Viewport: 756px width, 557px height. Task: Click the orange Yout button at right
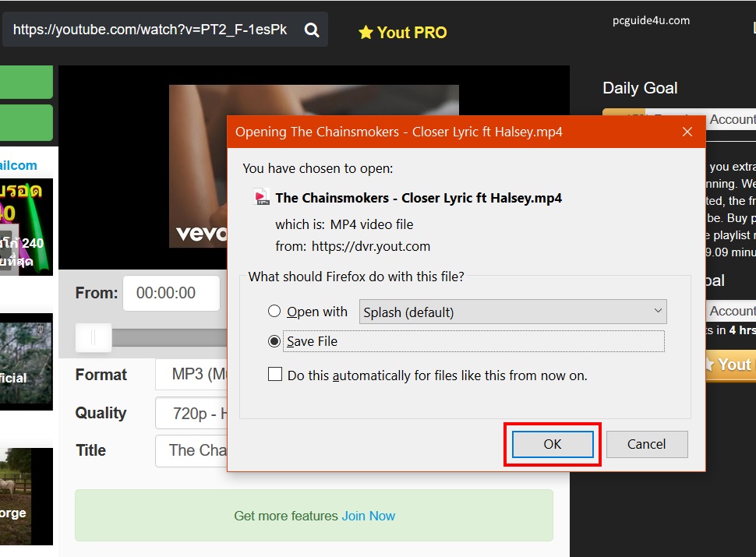[x=730, y=365]
